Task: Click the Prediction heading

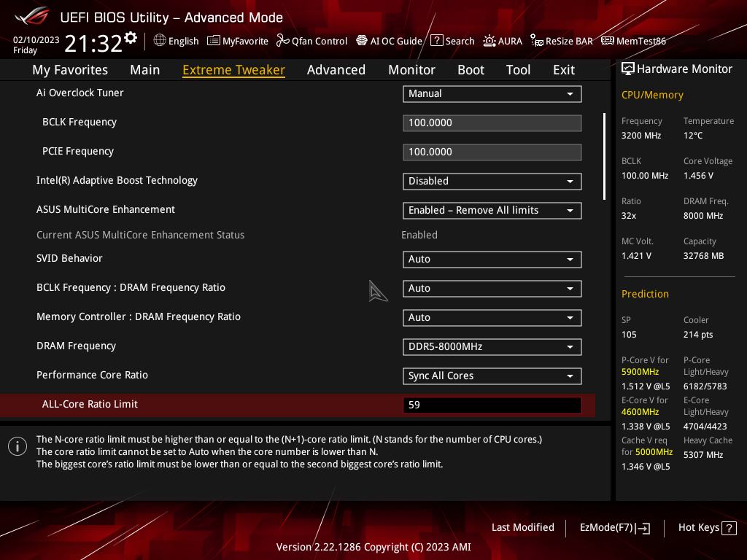Action: coord(645,295)
